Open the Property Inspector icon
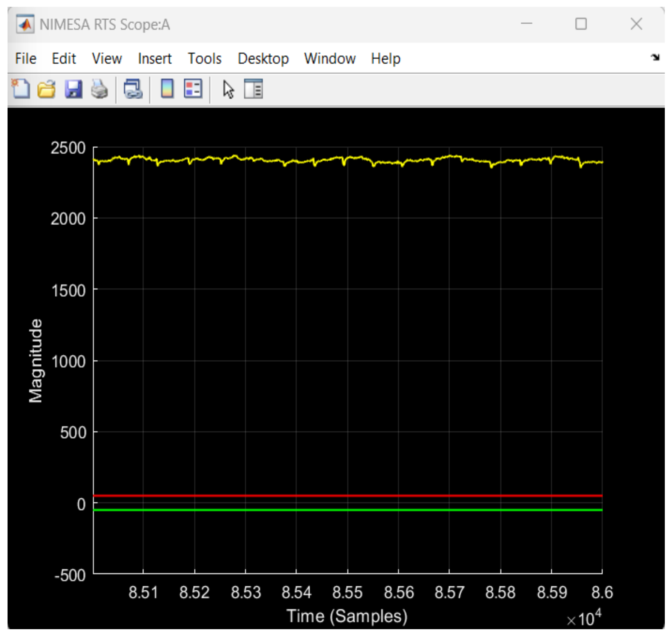 (x=253, y=88)
